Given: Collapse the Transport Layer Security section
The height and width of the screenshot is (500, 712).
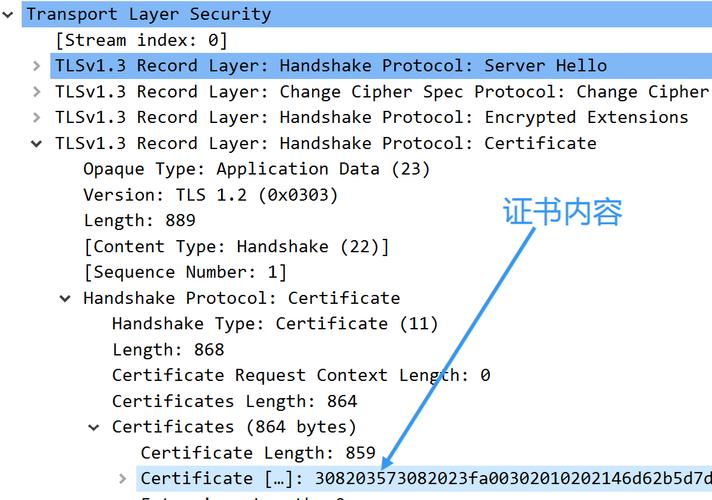Looking at the screenshot, I should (x=8, y=15).
